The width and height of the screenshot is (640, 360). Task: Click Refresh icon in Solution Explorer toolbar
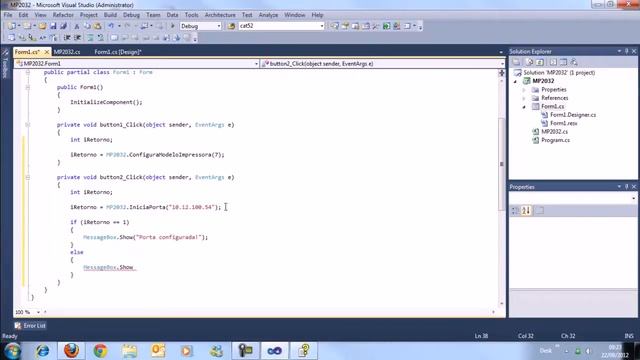(x=540, y=62)
